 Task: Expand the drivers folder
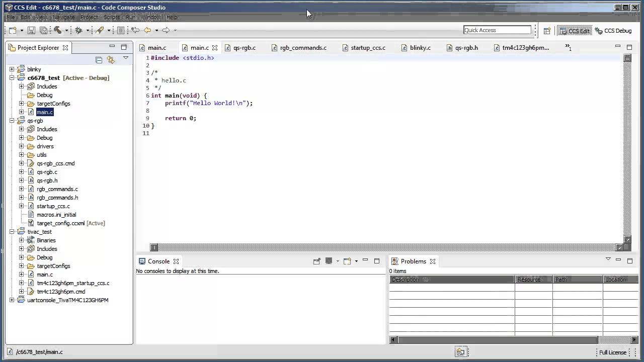[x=22, y=146]
